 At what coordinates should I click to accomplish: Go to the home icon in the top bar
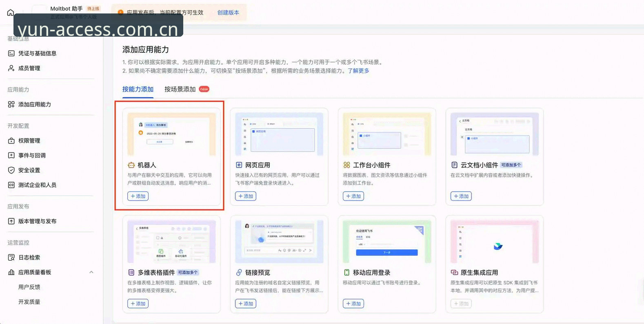[11, 13]
